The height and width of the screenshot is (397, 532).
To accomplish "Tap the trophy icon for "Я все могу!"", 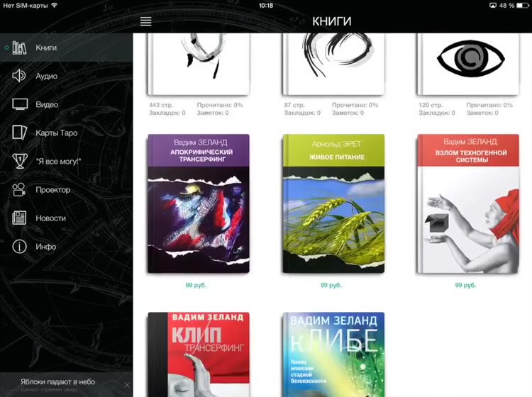I will [x=20, y=161].
